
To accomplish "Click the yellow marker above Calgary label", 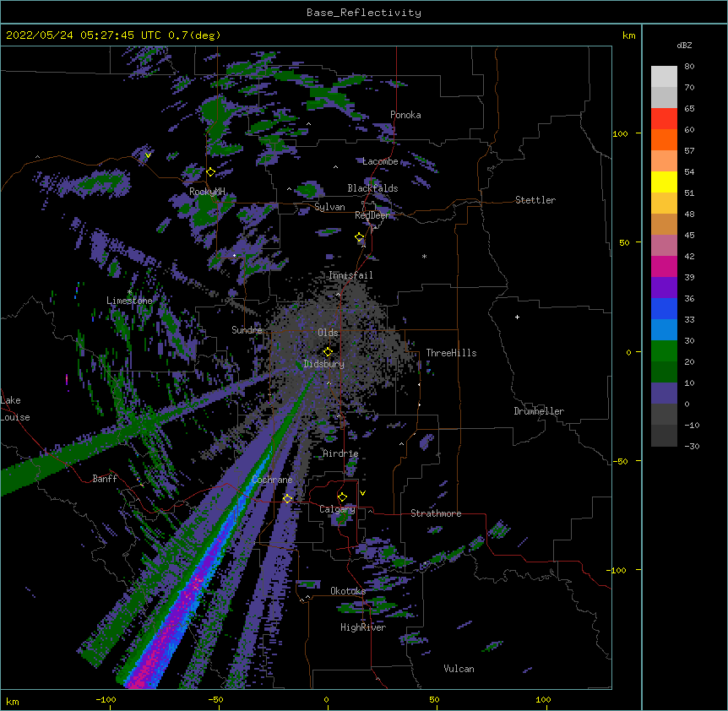I will click(x=342, y=497).
